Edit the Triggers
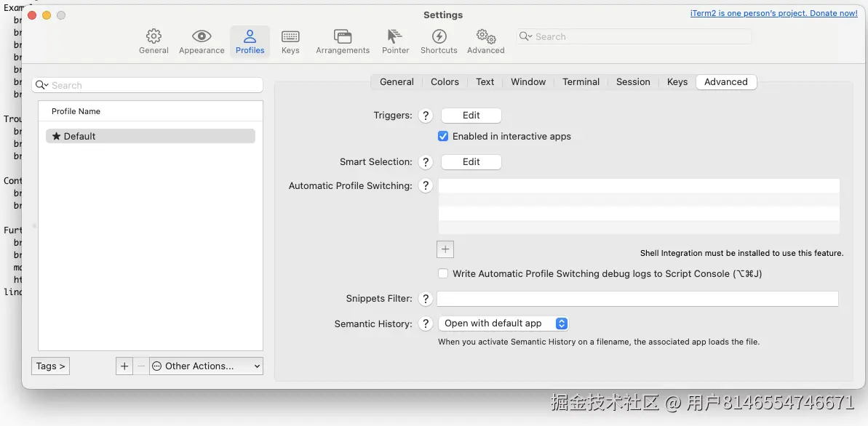The image size is (868, 426). point(471,116)
